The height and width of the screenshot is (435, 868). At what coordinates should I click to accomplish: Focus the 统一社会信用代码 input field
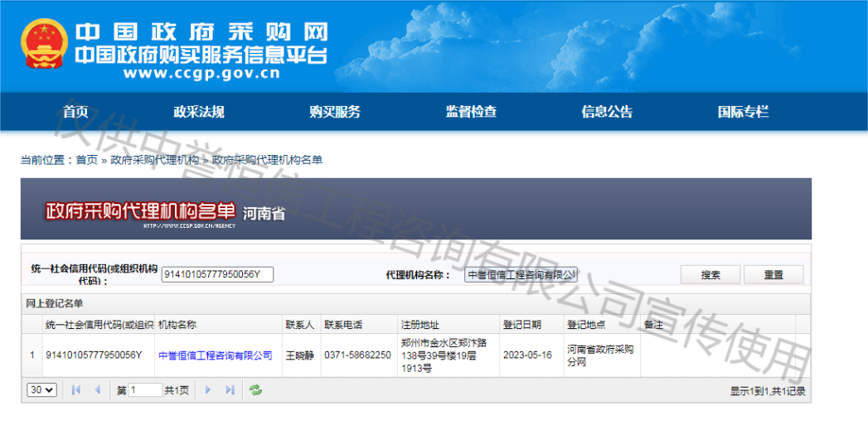coord(217,275)
